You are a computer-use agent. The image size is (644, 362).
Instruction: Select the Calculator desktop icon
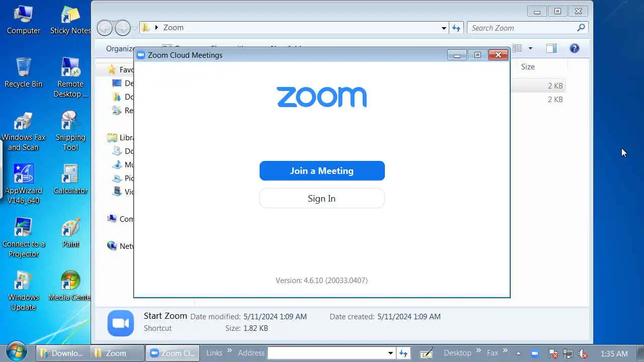pyautogui.click(x=70, y=180)
